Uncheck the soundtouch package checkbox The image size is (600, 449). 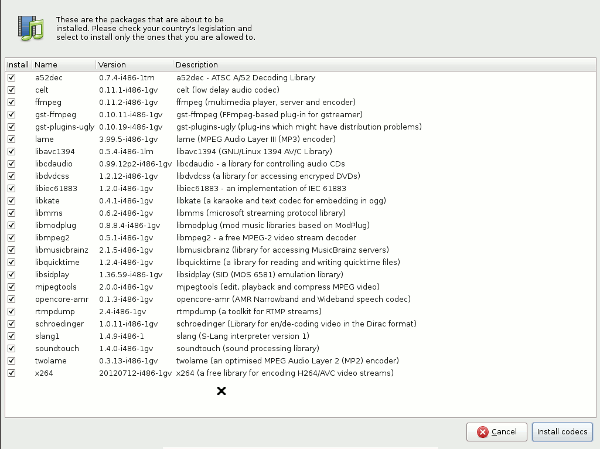11,348
